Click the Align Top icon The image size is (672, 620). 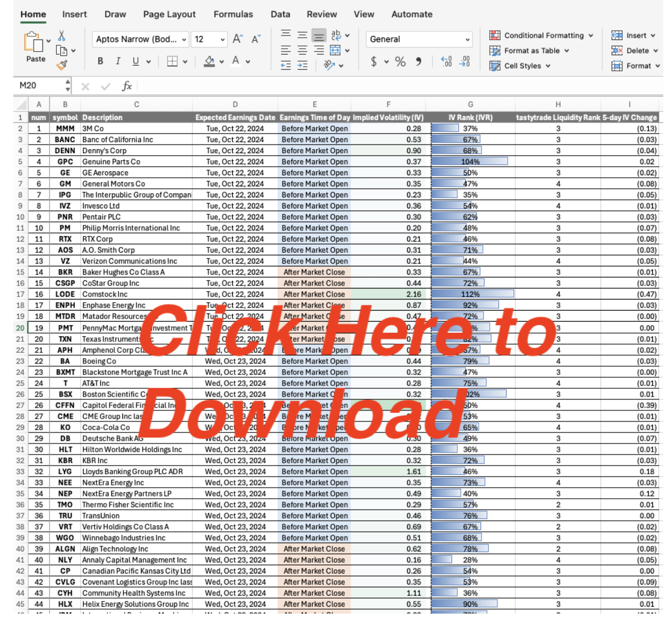tap(286, 35)
